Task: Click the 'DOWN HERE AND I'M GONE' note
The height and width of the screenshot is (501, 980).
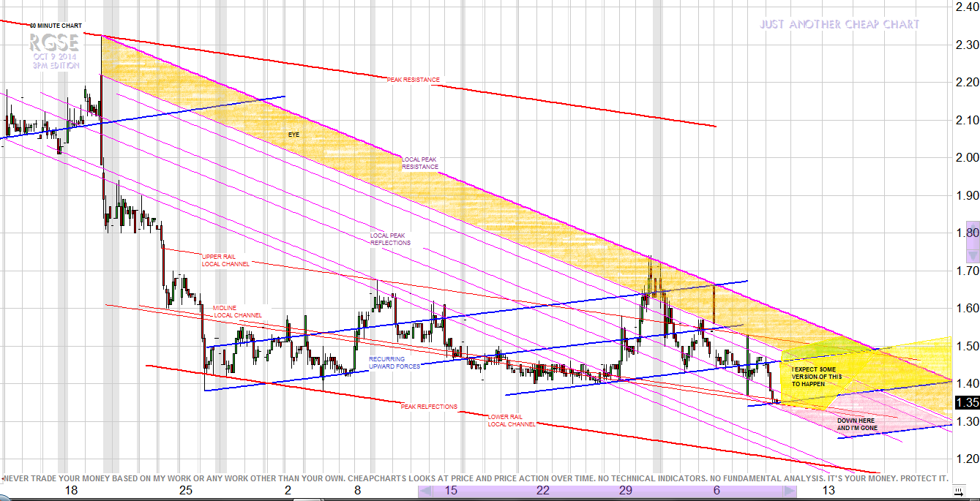Action: click(x=857, y=424)
